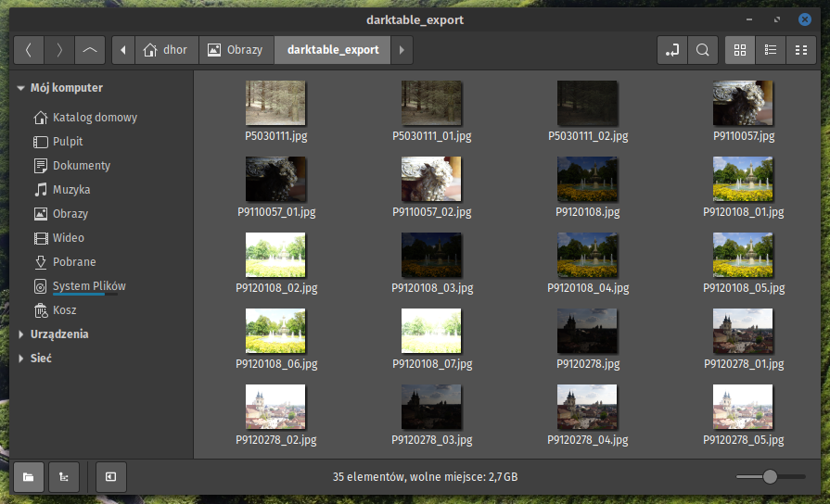Select the P9120108_07.jpg thumbnail
830x504 pixels.
[x=431, y=331]
